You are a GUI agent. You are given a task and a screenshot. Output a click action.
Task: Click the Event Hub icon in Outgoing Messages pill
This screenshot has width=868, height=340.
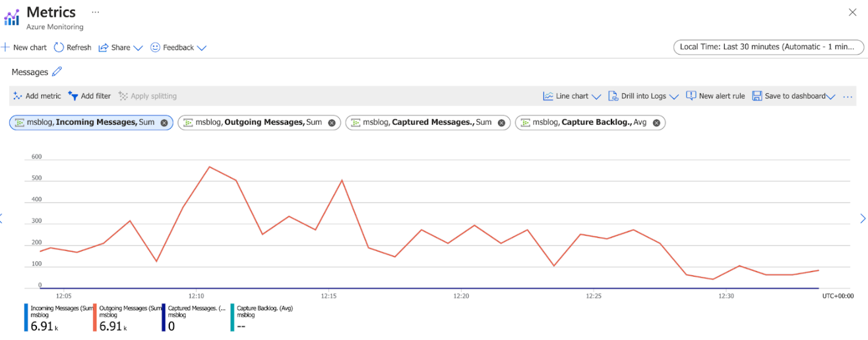pos(189,122)
